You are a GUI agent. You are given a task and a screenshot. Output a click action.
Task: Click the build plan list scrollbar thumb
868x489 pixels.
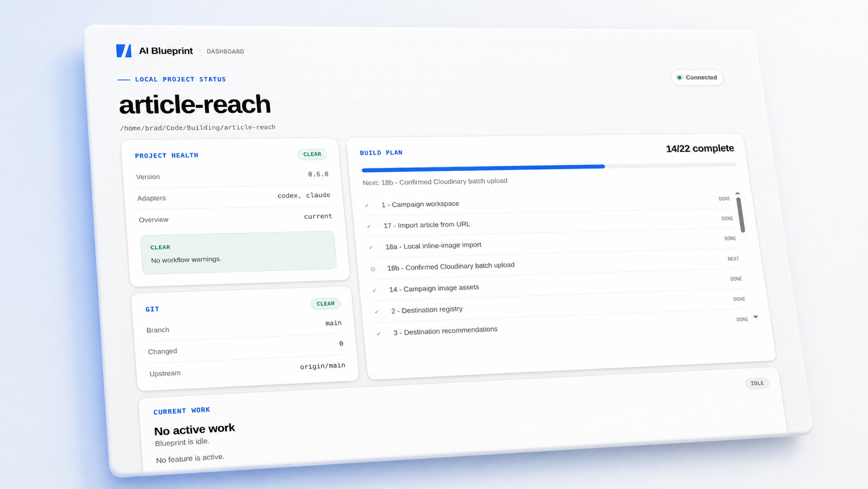pyautogui.click(x=741, y=215)
